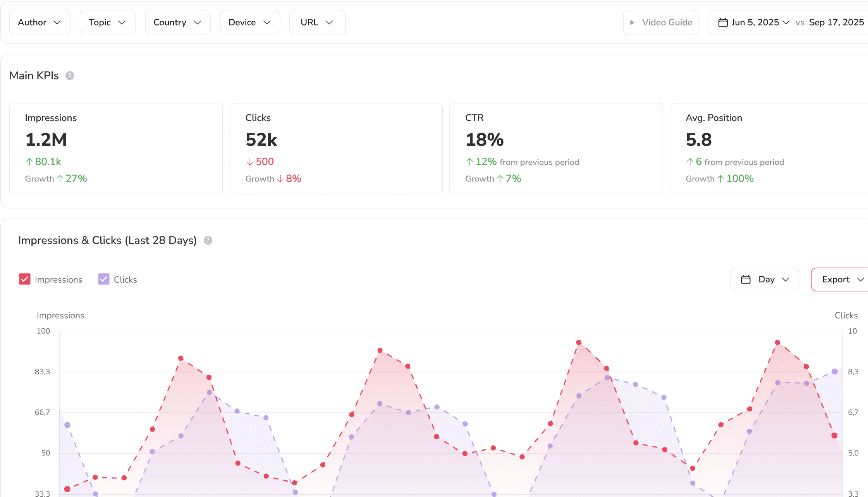Image resolution: width=868 pixels, height=497 pixels.
Task: Select the Sep 17, 2025 comparison date
Action: (x=837, y=22)
